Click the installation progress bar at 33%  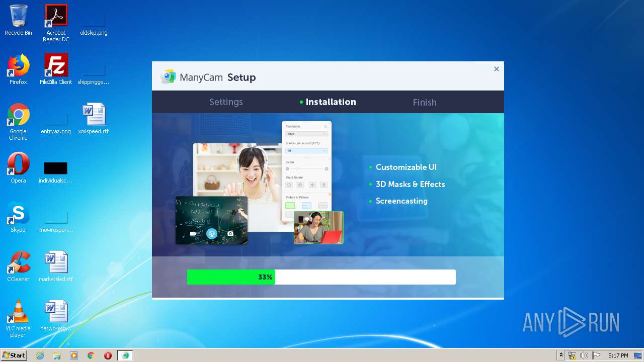(x=321, y=277)
